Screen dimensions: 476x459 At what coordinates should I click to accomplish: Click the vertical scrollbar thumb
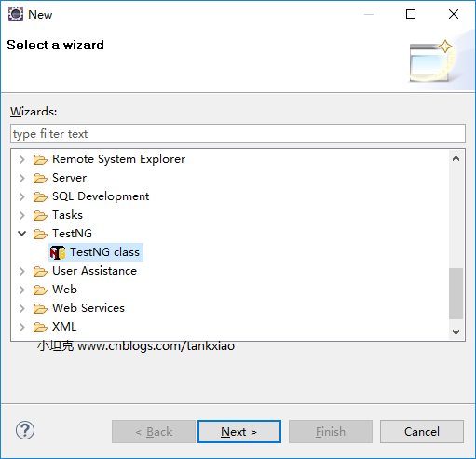456,293
